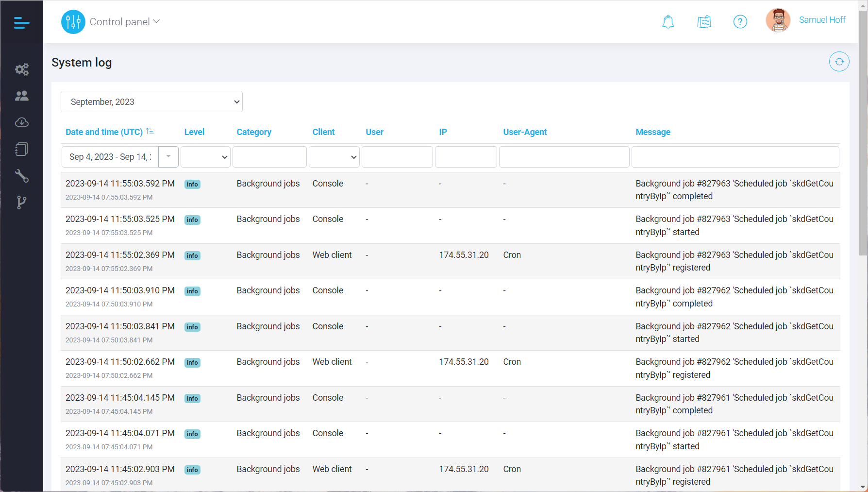
Task: Expand the date range picker arrow
Action: point(168,156)
